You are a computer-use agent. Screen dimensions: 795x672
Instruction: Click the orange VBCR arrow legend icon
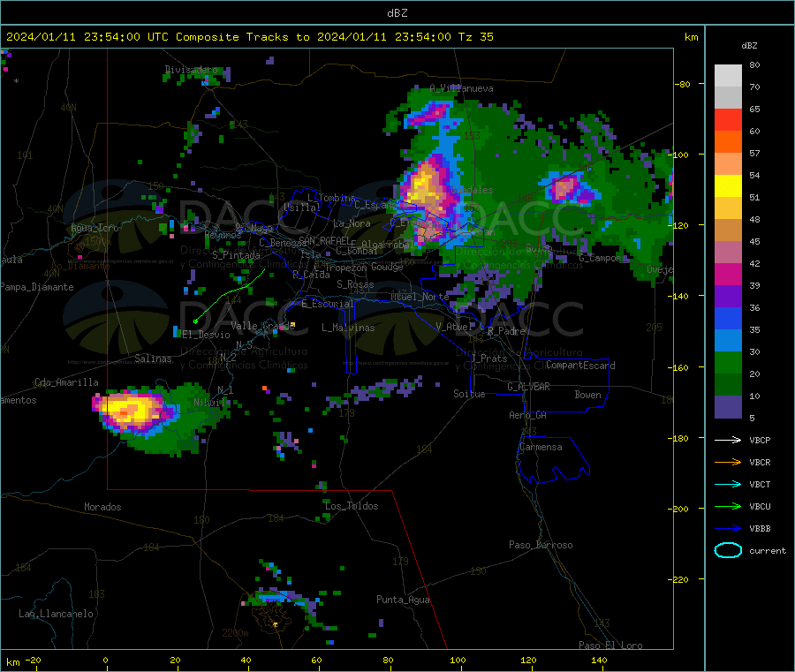pos(728,462)
